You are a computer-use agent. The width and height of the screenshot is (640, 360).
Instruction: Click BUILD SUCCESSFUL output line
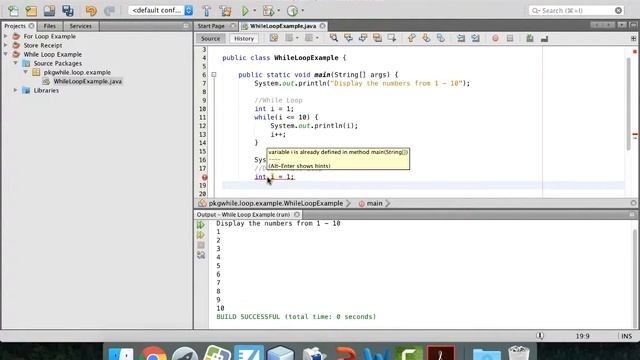point(296,317)
